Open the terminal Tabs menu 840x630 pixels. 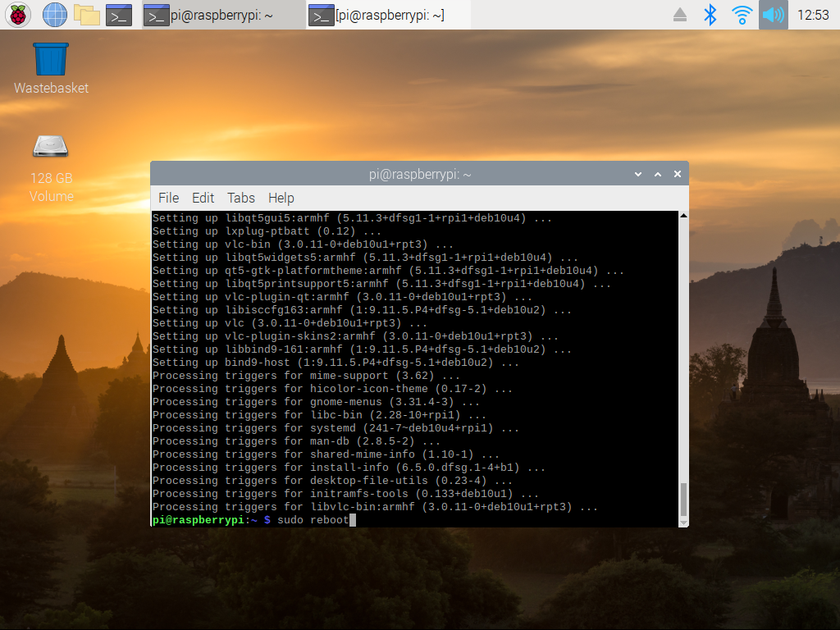[241, 199]
